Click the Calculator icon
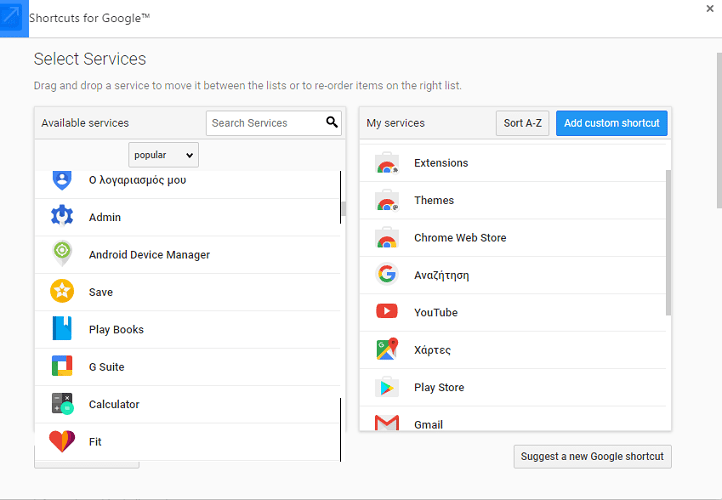This screenshot has width=722, height=500. click(62, 404)
